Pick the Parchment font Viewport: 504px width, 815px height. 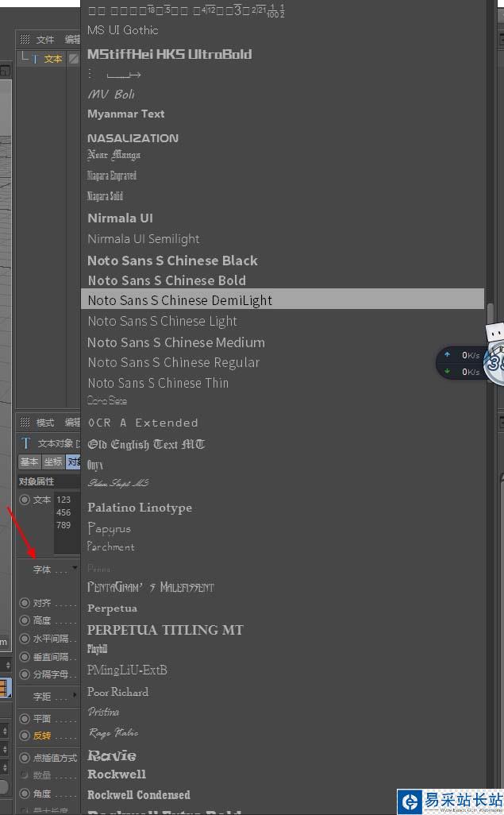click(110, 547)
